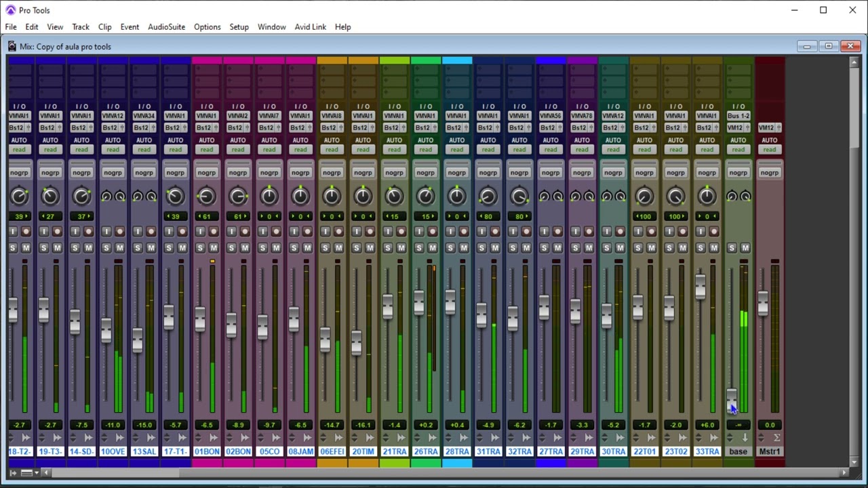This screenshot has width=868, height=488.
Task: Toggle input monitor on 21TRA track
Action: pyautogui.click(x=388, y=232)
